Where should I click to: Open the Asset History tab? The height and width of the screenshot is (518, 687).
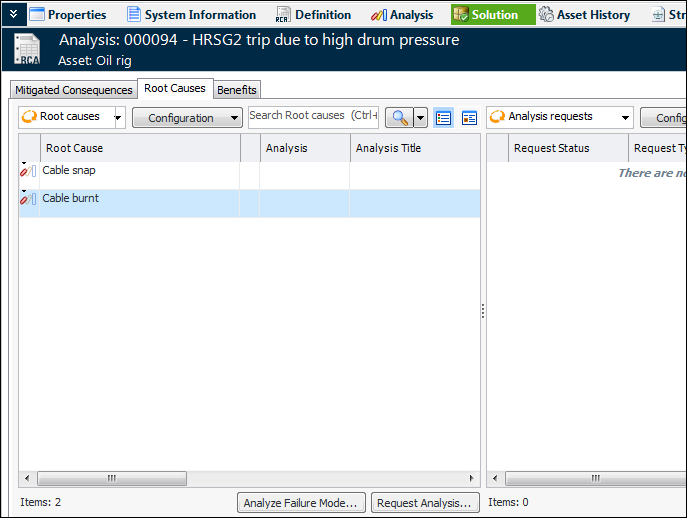[584, 14]
